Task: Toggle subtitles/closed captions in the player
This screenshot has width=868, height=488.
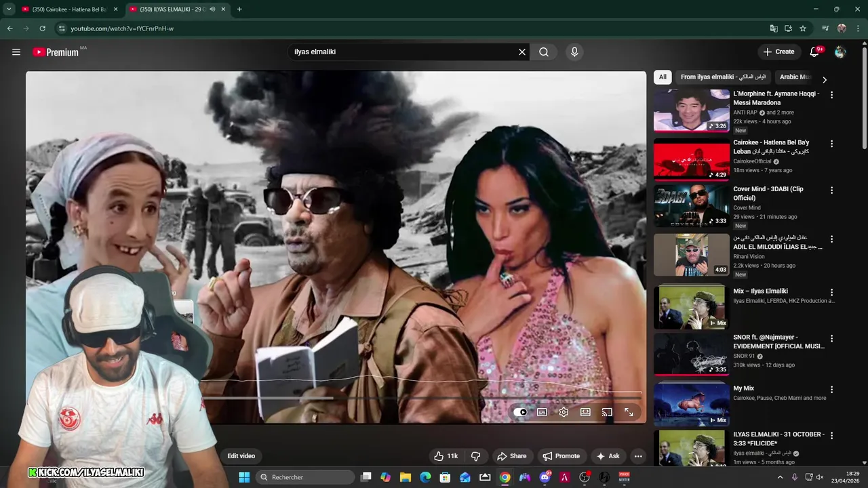Action: coord(542,412)
